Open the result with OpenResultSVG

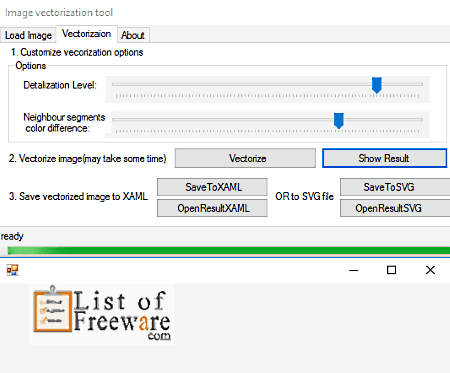point(395,208)
